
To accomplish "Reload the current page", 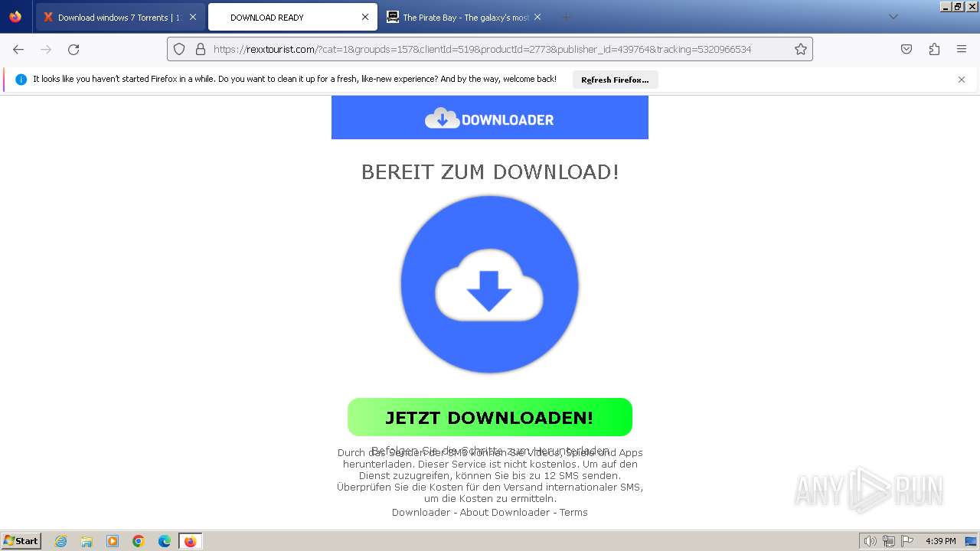I will (73, 49).
